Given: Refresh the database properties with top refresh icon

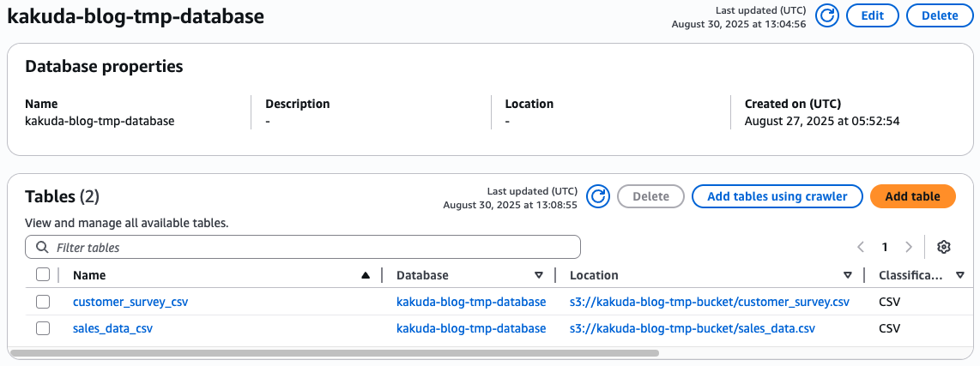Looking at the screenshot, I should tap(826, 16).
